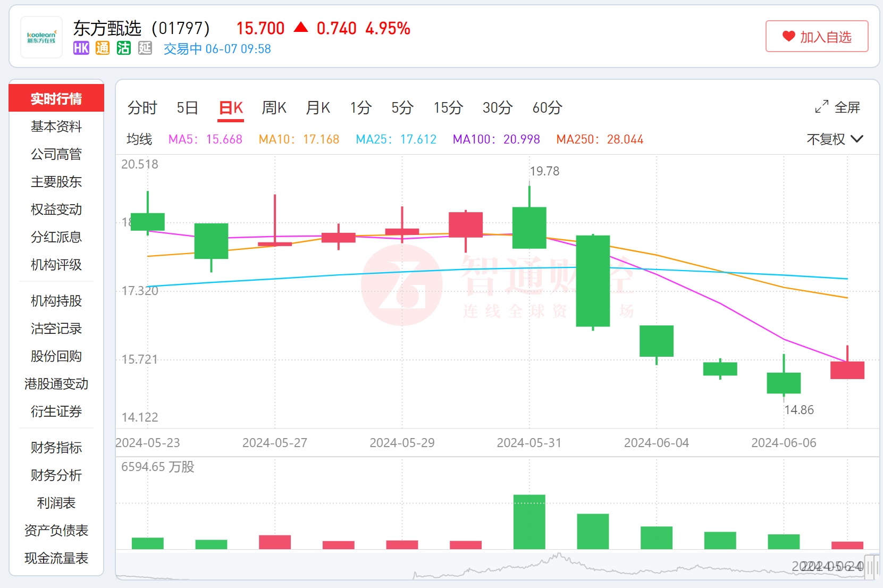The width and height of the screenshot is (883, 588).
Task: Open 资产负债表 in the sidebar
Action: pyautogui.click(x=56, y=531)
